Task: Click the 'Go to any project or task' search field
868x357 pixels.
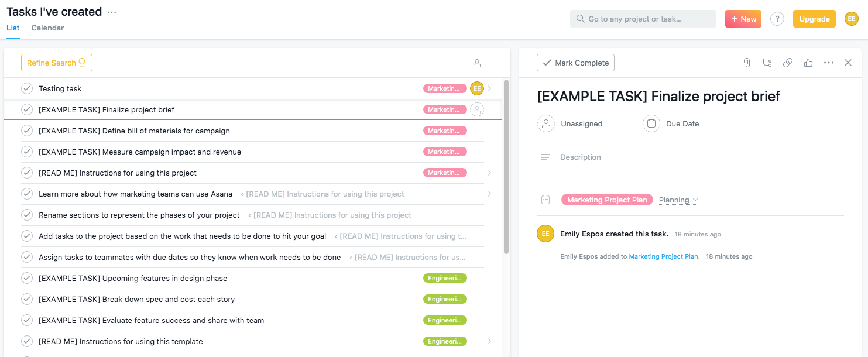Action: click(643, 18)
